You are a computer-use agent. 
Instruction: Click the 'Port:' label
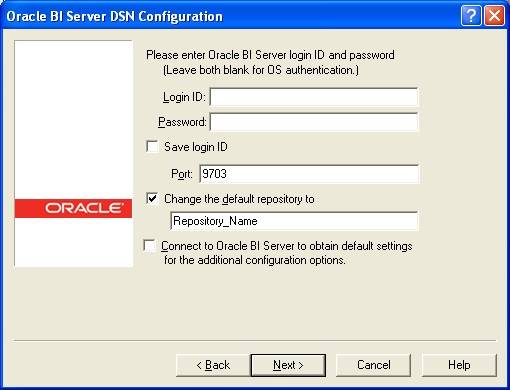point(182,174)
